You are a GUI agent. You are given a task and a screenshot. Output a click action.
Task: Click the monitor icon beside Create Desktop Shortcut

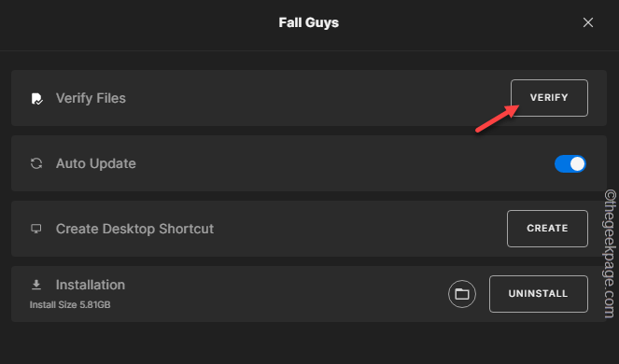pyautogui.click(x=36, y=229)
